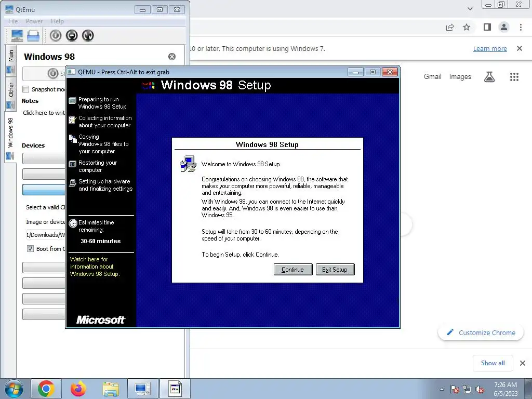Click 'Copying Windows 98 files' step
Screen dimensions: 532x399
[103, 144]
